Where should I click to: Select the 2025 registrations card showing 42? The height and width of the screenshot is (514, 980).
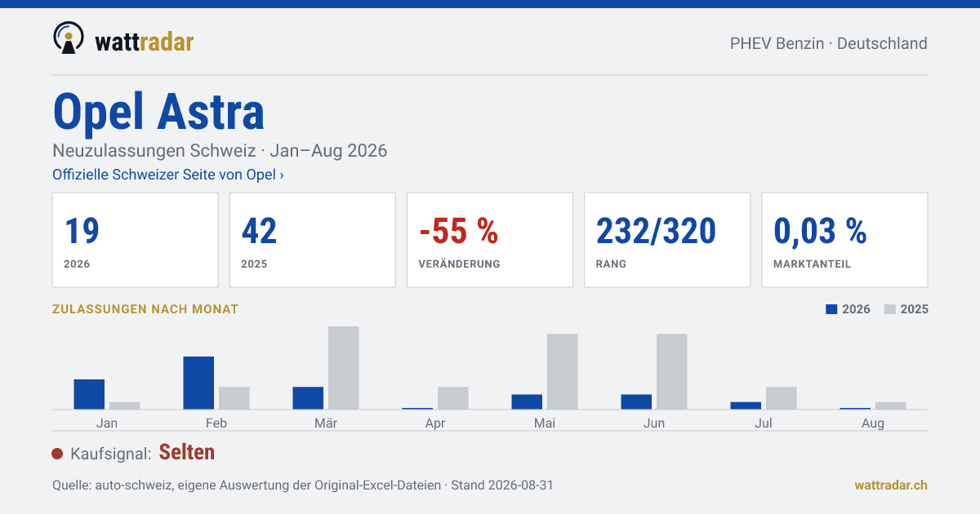313,240
